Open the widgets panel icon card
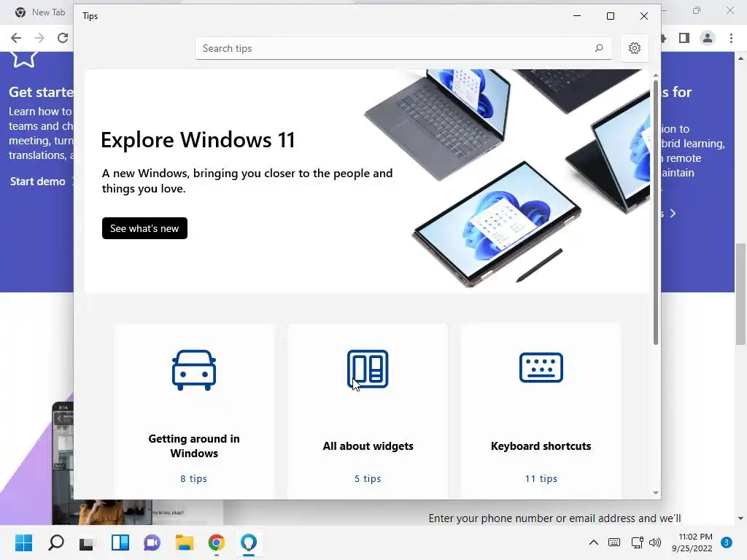747x560 pixels. (368, 369)
